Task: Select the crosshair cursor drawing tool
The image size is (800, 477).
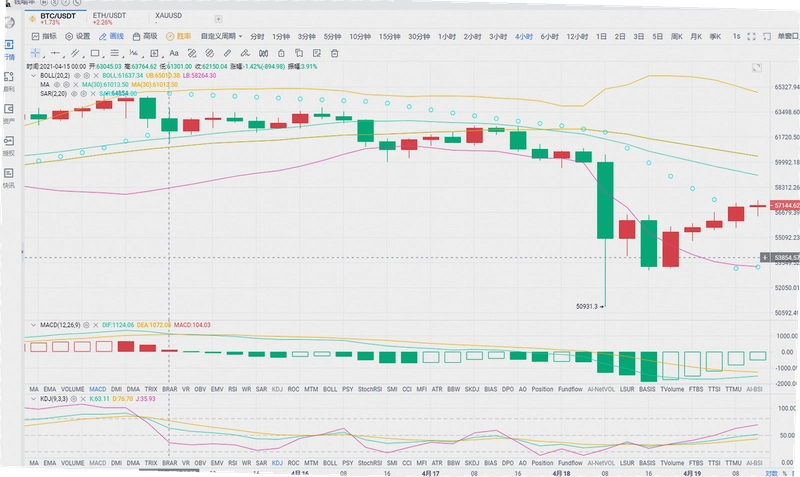Action: pos(35,53)
